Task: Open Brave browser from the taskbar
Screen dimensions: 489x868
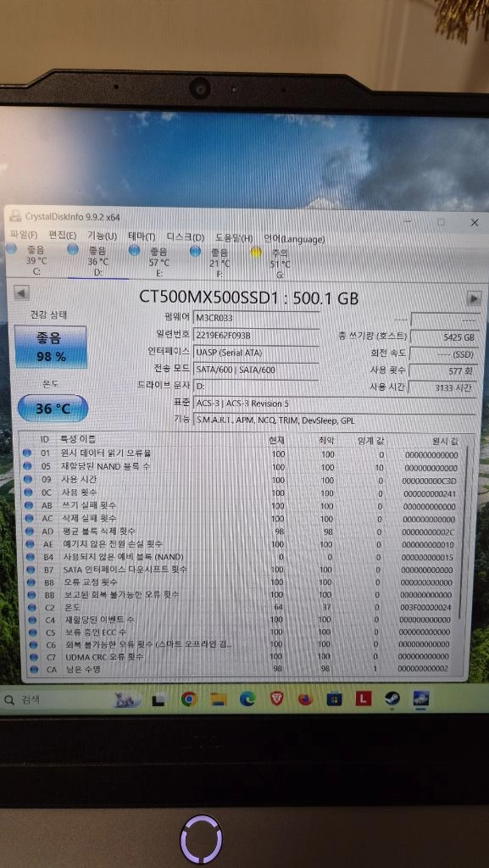Action: pyautogui.click(x=276, y=699)
